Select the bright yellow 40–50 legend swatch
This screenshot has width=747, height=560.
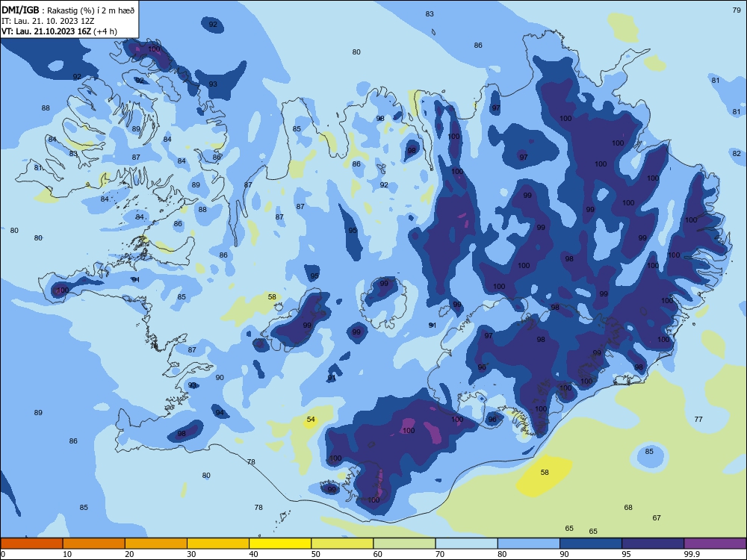(280, 544)
